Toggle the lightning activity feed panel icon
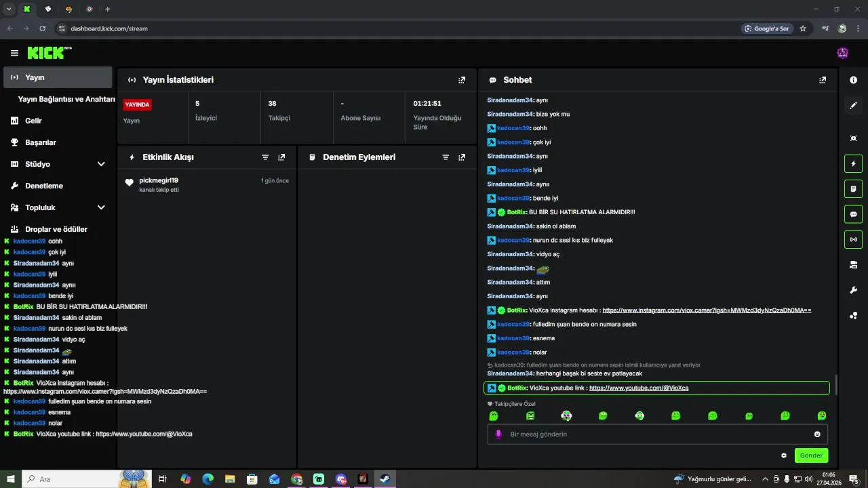The image size is (868, 488). [x=853, y=163]
